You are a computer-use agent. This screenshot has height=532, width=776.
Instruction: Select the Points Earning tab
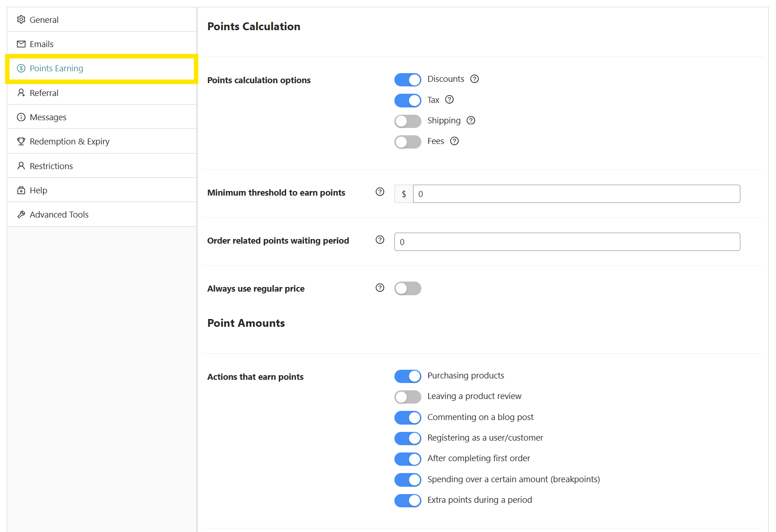coord(102,68)
